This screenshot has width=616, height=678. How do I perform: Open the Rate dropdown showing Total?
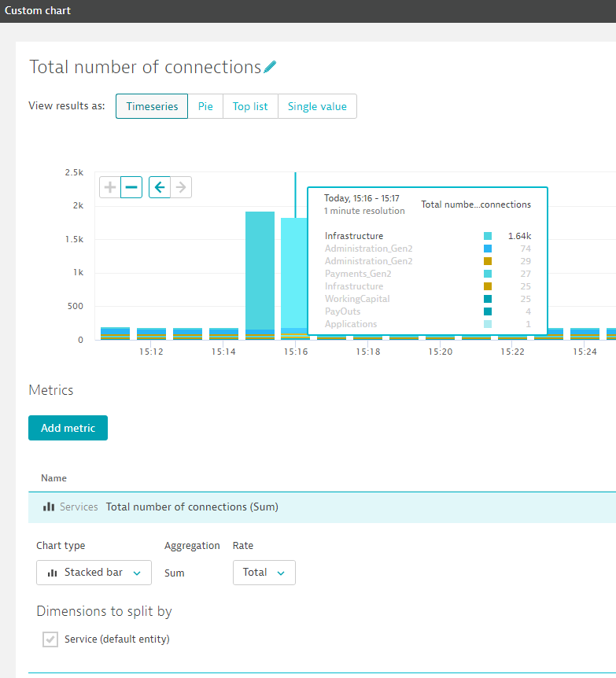coord(264,573)
